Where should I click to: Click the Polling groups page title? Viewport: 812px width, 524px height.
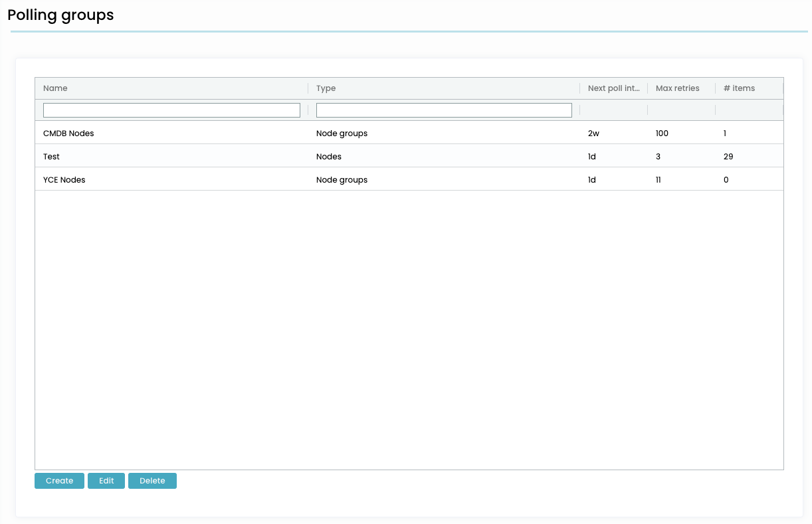60,15
